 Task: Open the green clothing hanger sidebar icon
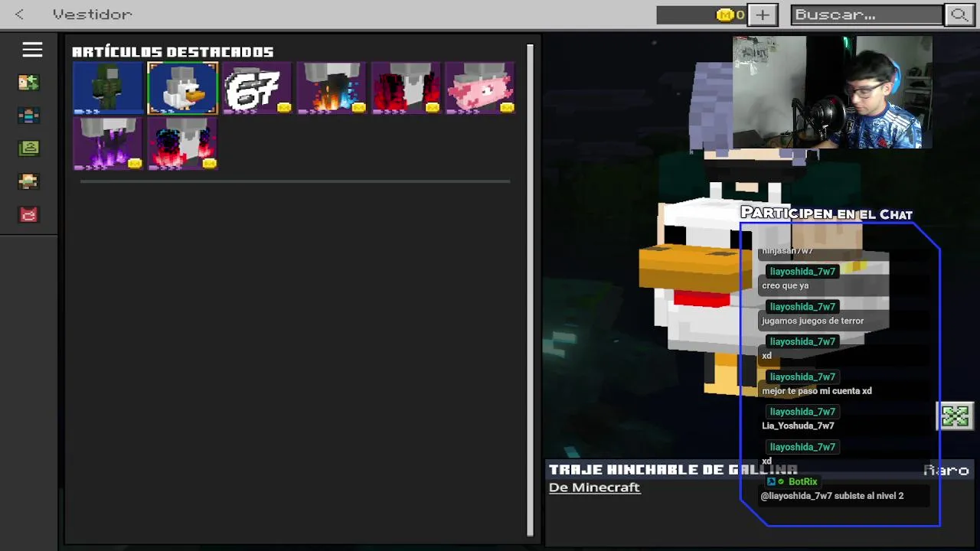pyautogui.click(x=29, y=148)
